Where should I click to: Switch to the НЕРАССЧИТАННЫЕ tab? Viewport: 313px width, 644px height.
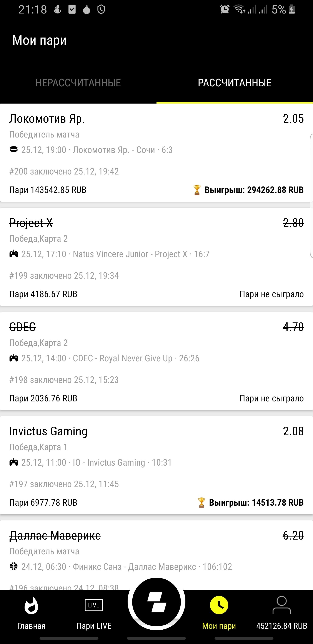point(78,83)
